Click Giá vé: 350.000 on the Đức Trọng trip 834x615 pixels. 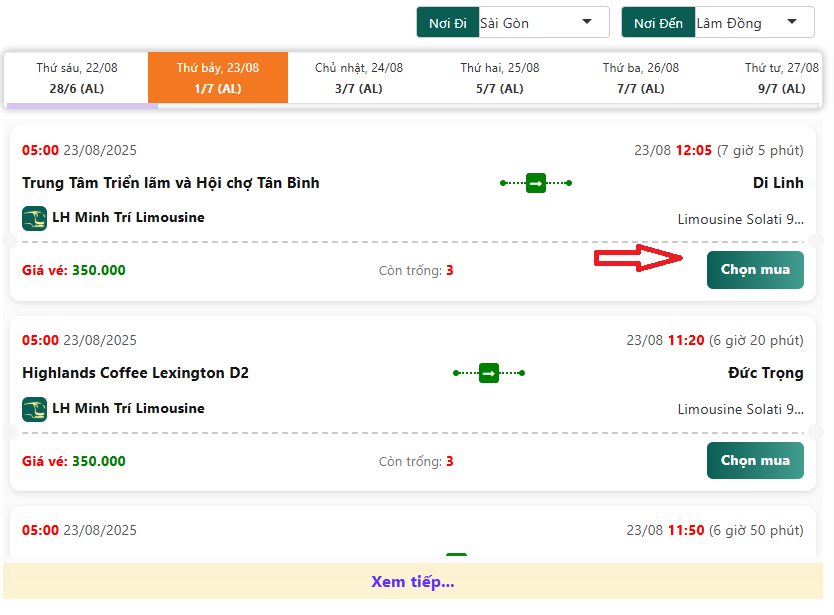74,461
